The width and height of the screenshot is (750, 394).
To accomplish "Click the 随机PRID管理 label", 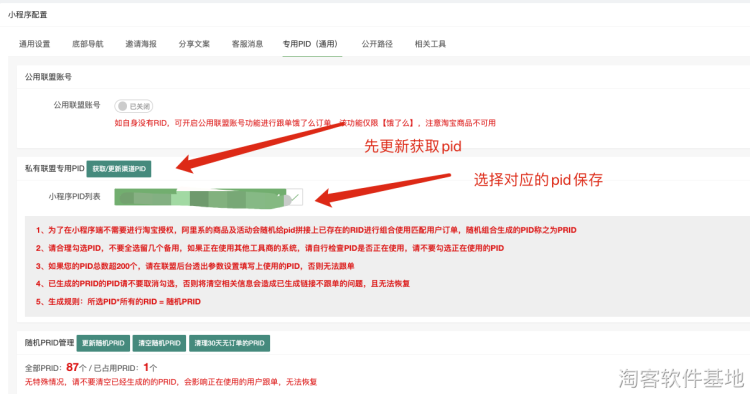I will [49, 343].
